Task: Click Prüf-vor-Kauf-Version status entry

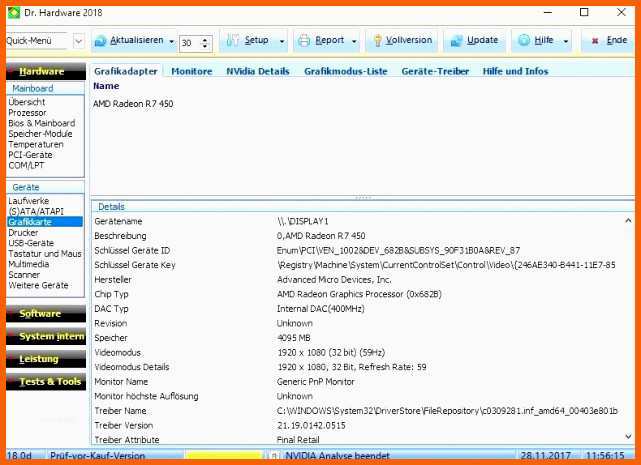Action: pos(97,455)
